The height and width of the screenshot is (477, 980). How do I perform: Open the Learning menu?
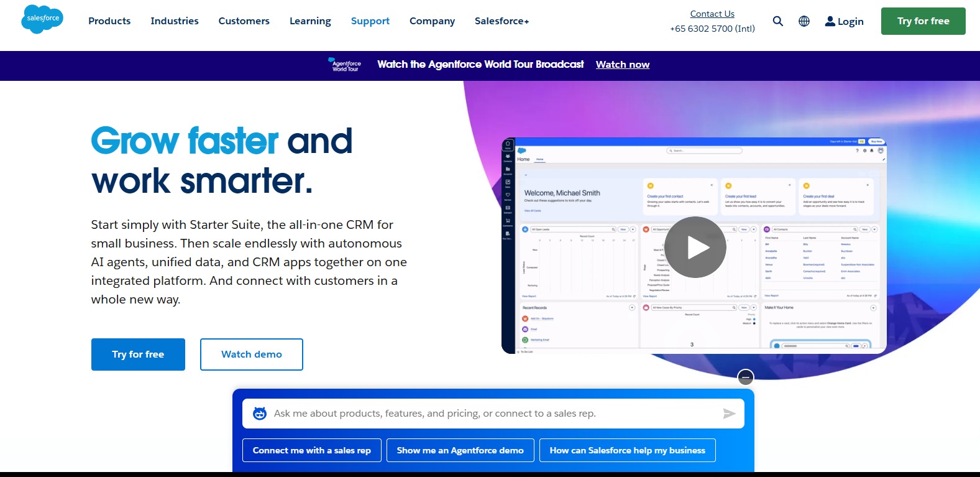tap(310, 21)
